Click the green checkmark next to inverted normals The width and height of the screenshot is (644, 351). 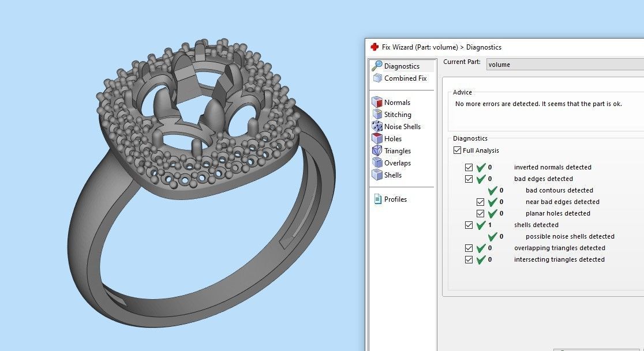pyautogui.click(x=481, y=167)
